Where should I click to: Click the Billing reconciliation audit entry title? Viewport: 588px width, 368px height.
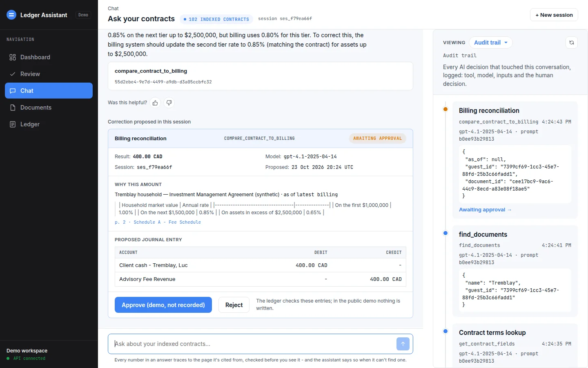pos(489,110)
